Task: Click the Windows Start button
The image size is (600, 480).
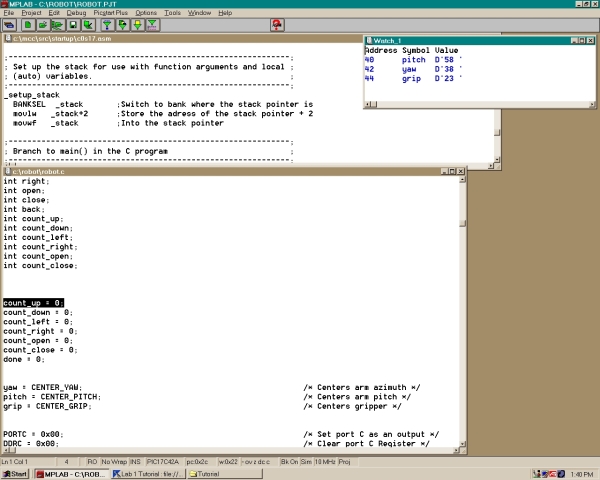Action: pos(15,474)
